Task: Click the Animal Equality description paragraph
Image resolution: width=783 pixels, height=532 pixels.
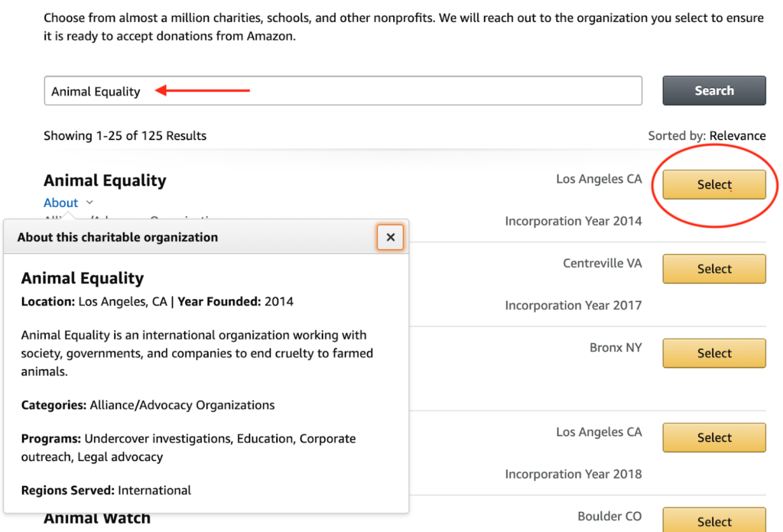Action: click(197, 353)
